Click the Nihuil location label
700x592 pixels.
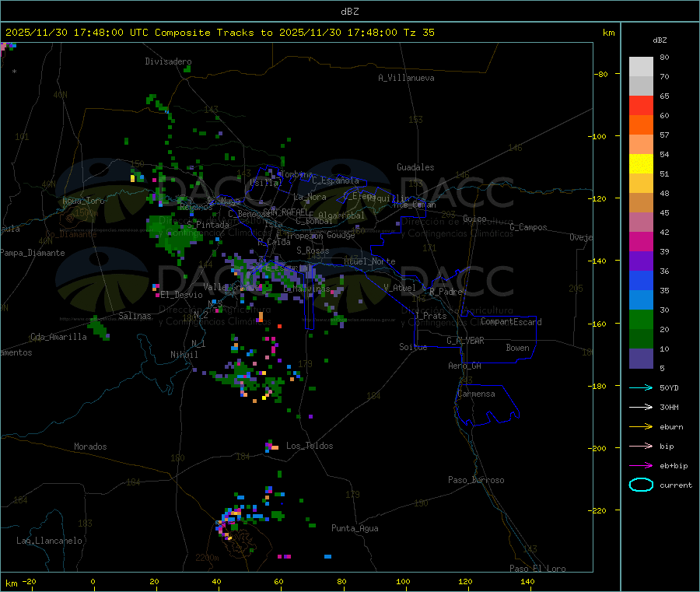(x=184, y=355)
